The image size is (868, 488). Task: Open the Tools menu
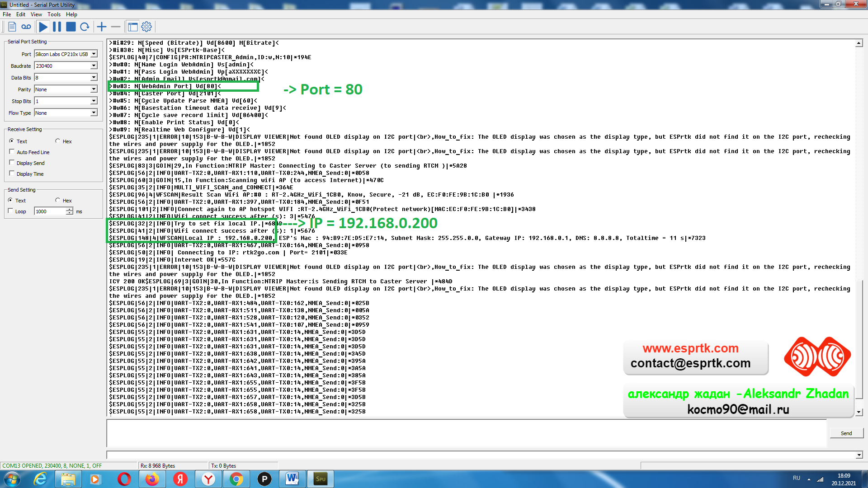pyautogui.click(x=54, y=14)
